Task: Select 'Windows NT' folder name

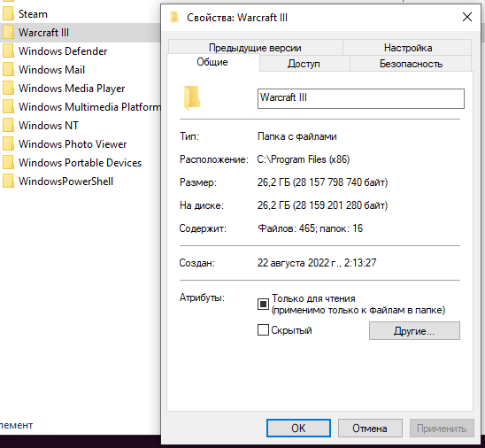Action: tap(49, 126)
